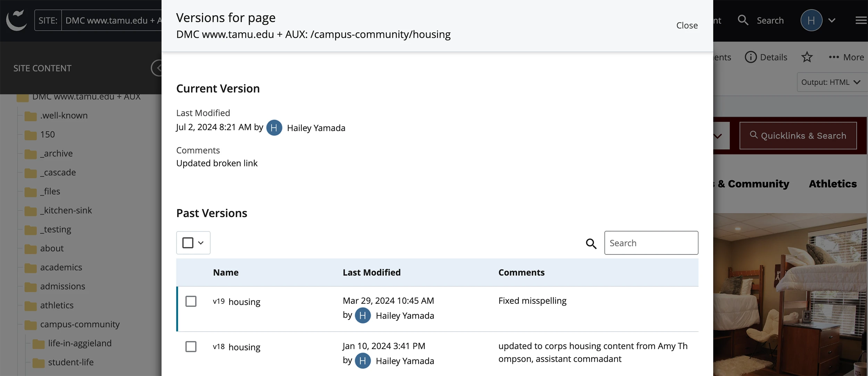Click the magnifier icon beside top Search

click(743, 20)
